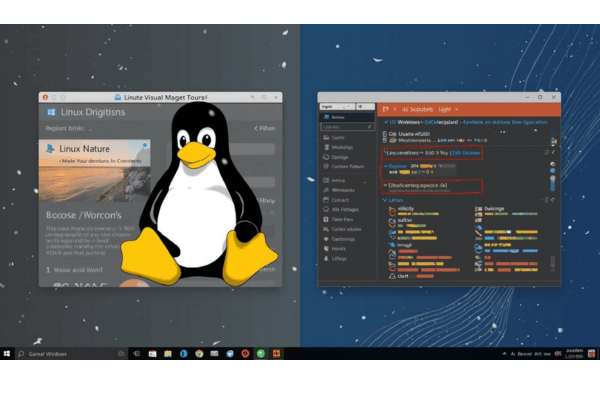Screen dimensions: 600x400
Task: Click the Dvelcnge item icon
Action: (x=478, y=209)
